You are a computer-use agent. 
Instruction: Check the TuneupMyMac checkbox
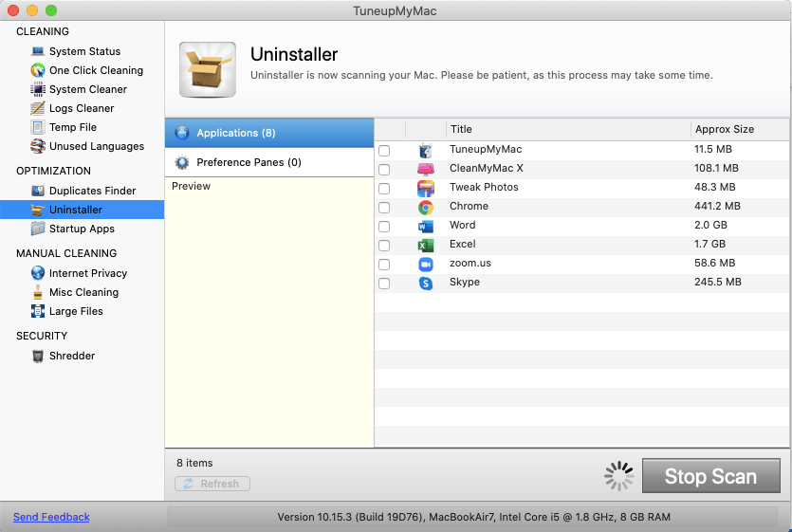click(x=384, y=151)
